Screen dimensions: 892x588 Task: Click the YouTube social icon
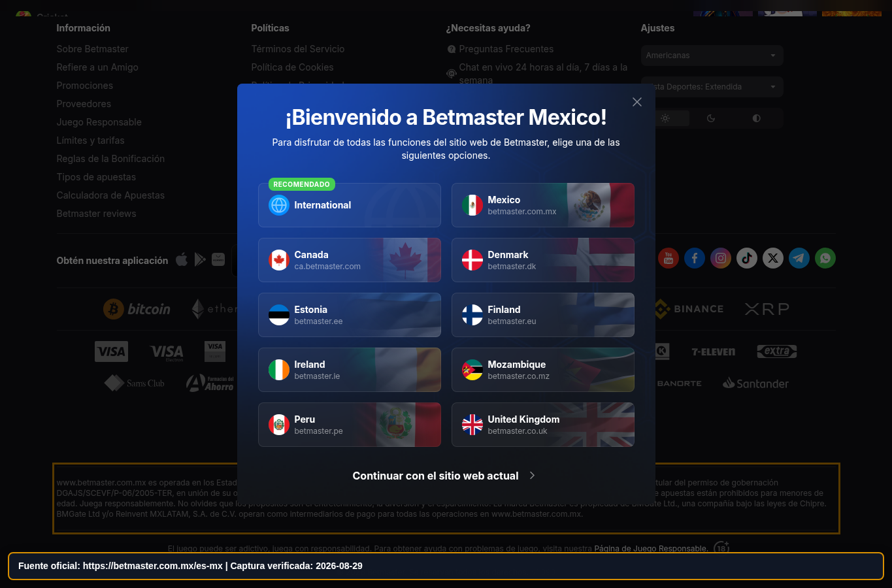coord(669,258)
